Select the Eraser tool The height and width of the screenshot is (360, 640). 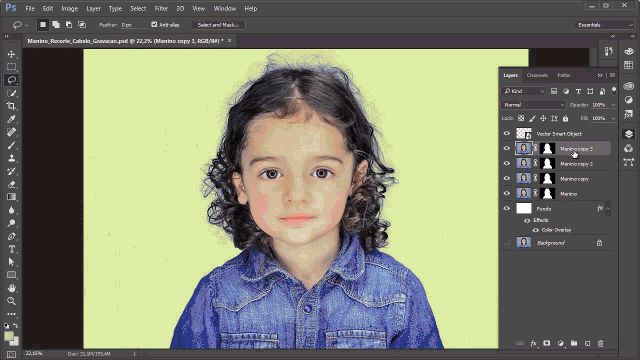click(x=11, y=184)
